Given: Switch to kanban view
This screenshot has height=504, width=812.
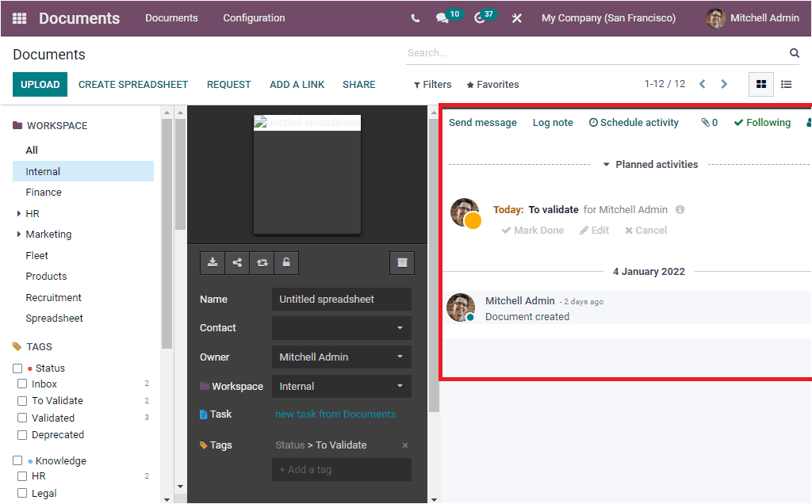Looking at the screenshot, I should (x=761, y=84).
